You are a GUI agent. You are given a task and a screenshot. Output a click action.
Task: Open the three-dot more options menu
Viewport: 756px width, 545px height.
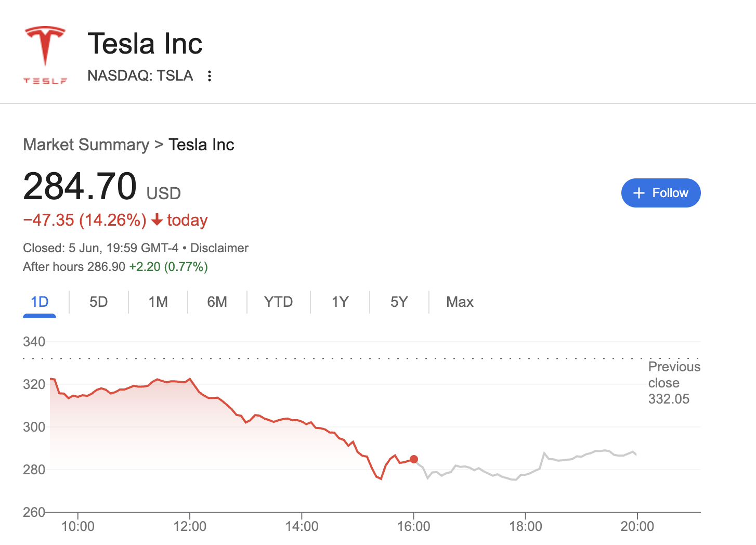[210, 76]
